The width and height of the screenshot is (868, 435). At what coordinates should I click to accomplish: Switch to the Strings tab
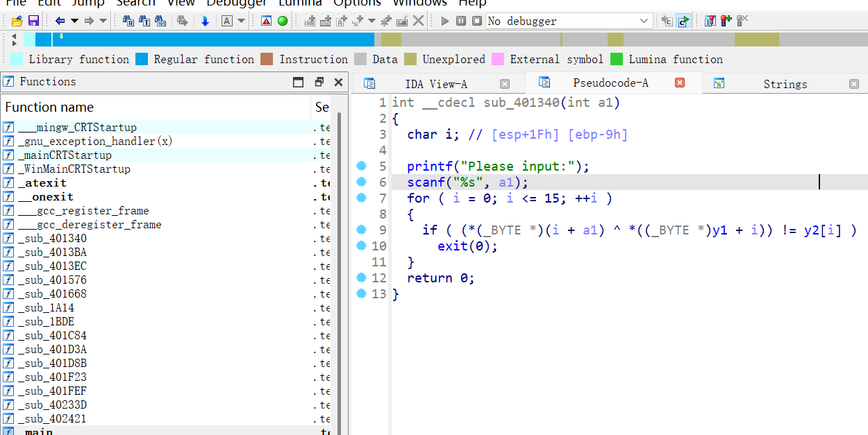(x=785, y=84)
